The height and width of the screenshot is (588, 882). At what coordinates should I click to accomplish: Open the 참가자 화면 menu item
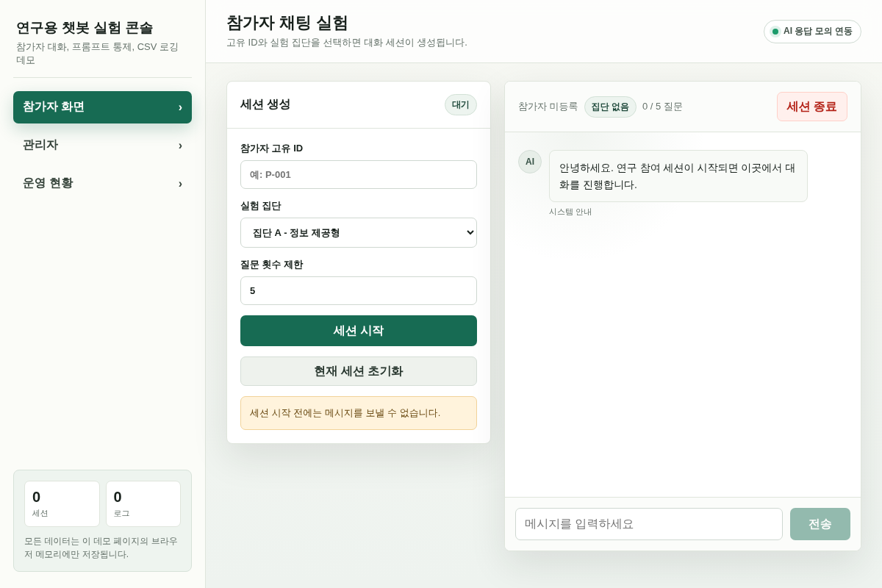pyautogui.click(x=102, y=107)
